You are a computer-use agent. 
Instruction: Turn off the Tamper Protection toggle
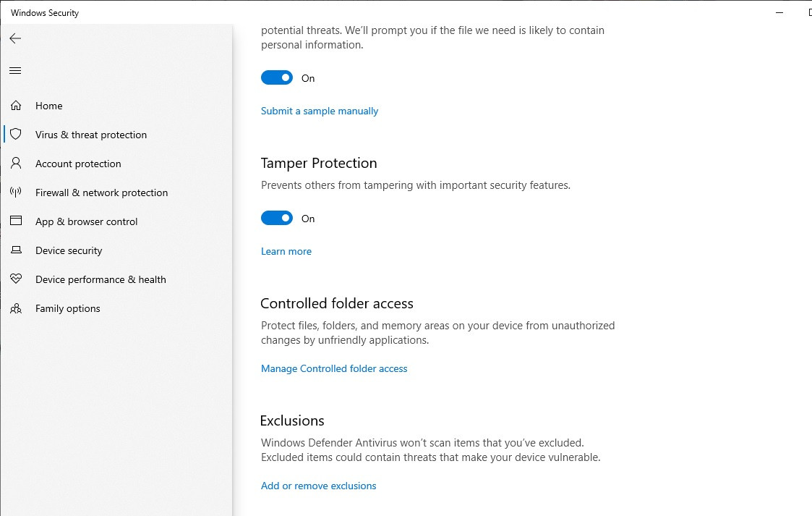[x=276, y=218]
